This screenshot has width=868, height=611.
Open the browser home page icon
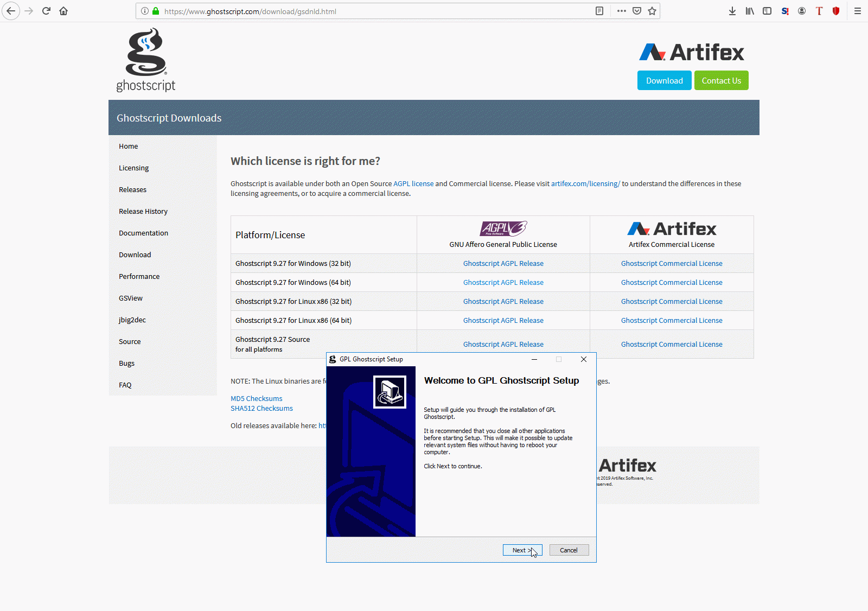point(63,11)
